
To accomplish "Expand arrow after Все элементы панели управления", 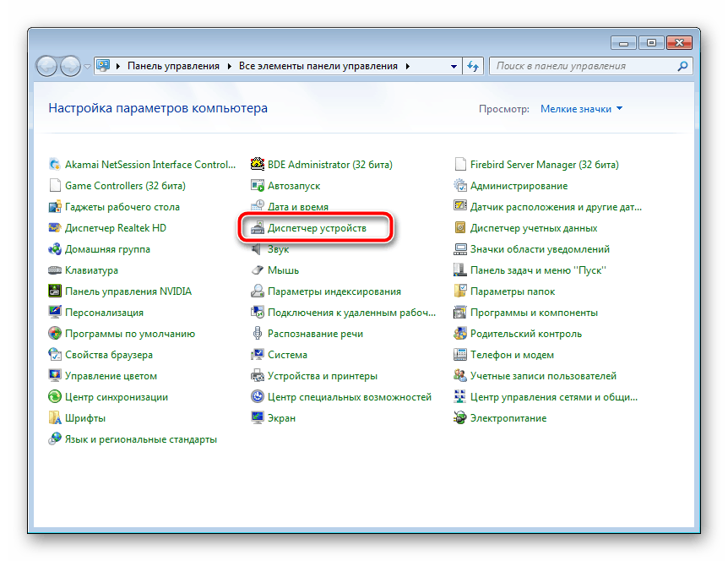I will (408, 66).
